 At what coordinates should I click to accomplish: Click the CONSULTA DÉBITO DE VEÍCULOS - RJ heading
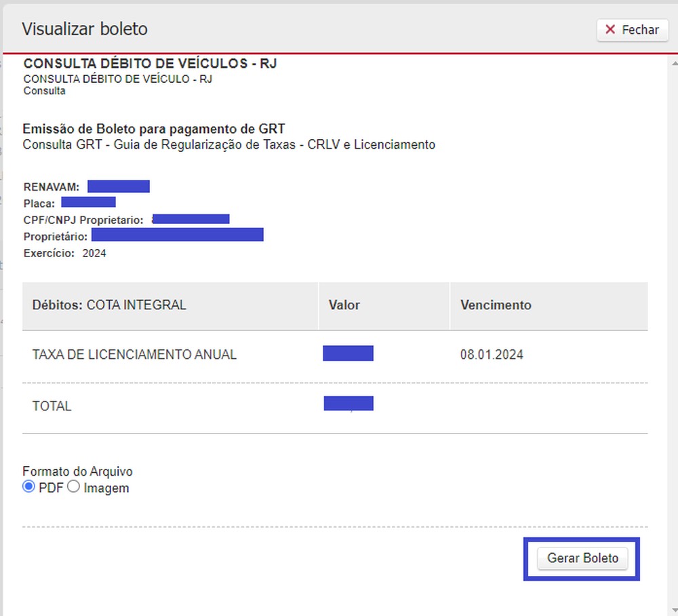click(x=150, y=64)
